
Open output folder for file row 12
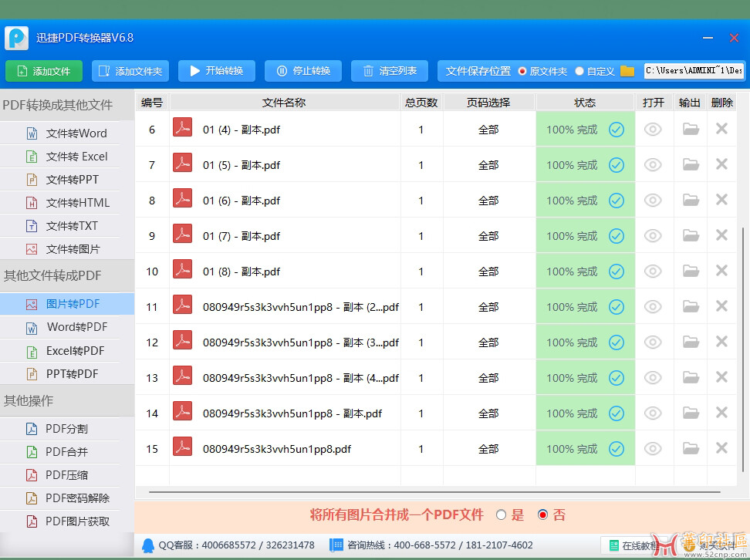(x=691, y=342)
